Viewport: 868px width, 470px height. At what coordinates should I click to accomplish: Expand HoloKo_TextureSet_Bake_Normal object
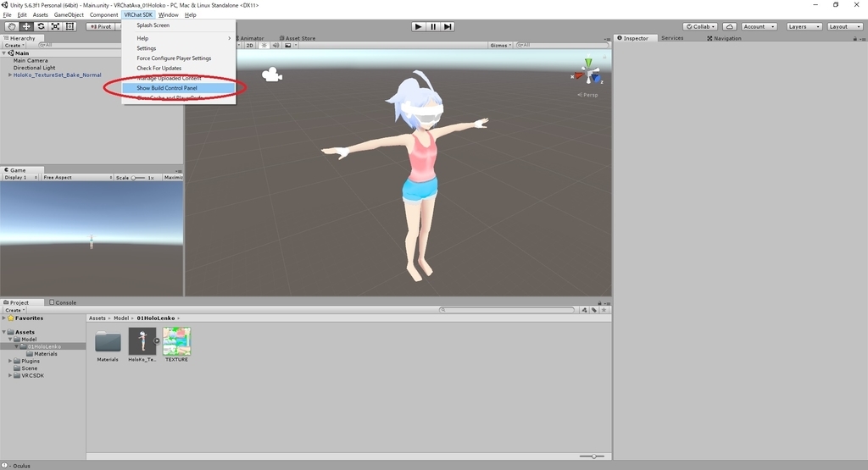click(10, 75)
